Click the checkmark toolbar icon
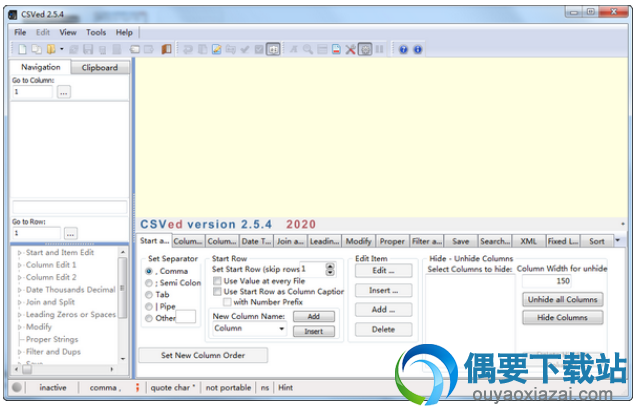The height and width of the screenshot is (406, 638). pos(245,50)
